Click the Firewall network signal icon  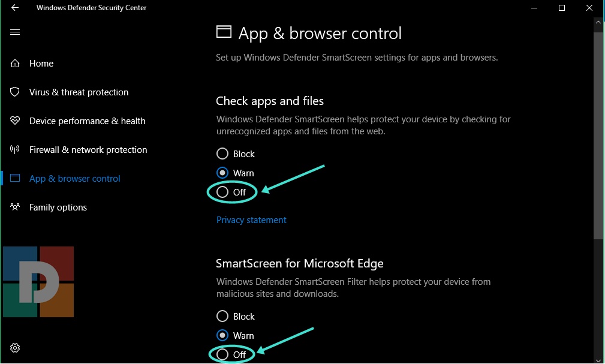[16, 150]
